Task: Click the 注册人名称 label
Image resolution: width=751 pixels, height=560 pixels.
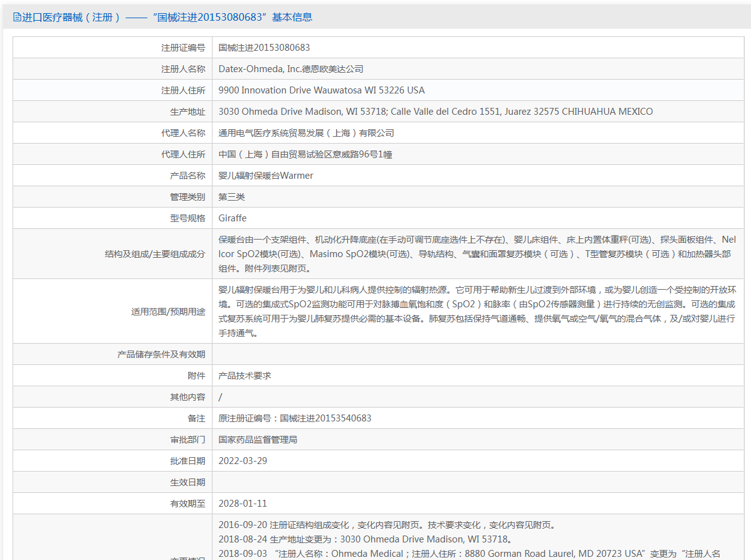Action: point(183,69)
